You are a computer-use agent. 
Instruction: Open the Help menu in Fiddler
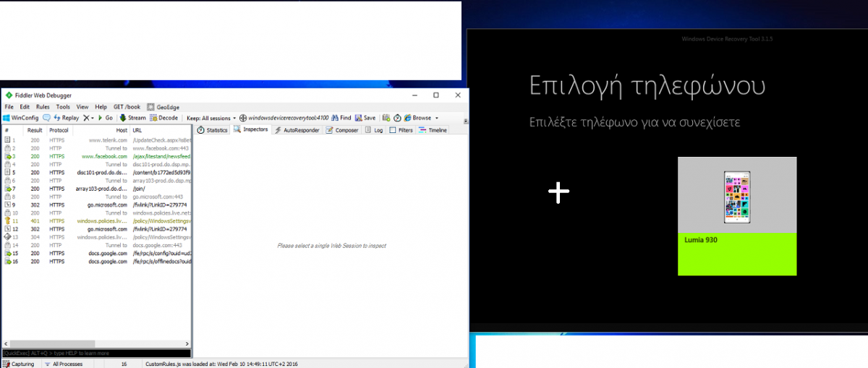[x=101, y=107]
